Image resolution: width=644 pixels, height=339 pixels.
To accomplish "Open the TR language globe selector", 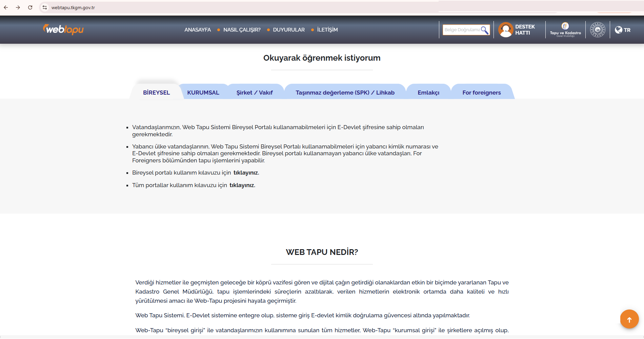I will [x=619, y=30].
